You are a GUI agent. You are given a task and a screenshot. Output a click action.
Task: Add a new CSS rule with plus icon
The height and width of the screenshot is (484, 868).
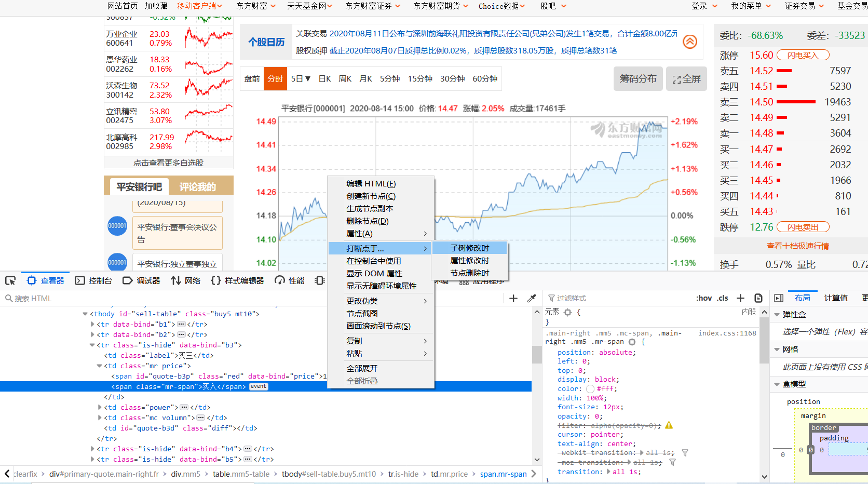point(741,298)
